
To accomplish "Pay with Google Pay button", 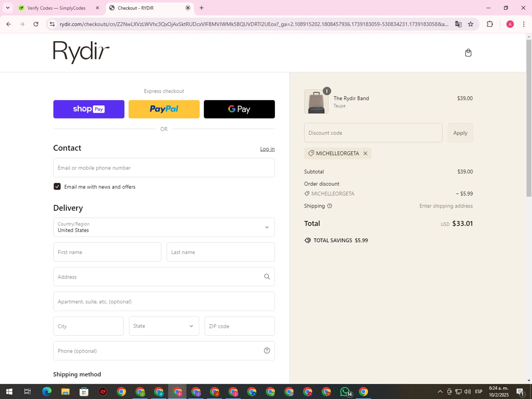I will coord(239,109).
